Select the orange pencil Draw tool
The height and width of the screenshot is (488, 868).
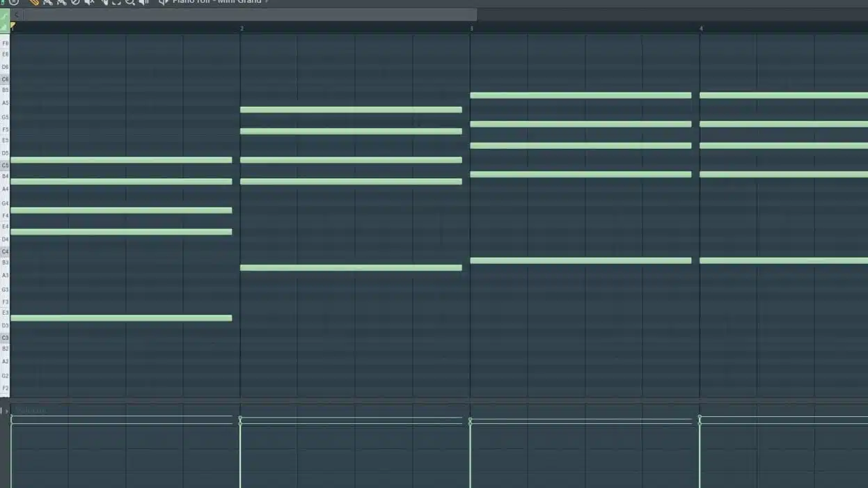pyautogui.click(x=33, y=2)
